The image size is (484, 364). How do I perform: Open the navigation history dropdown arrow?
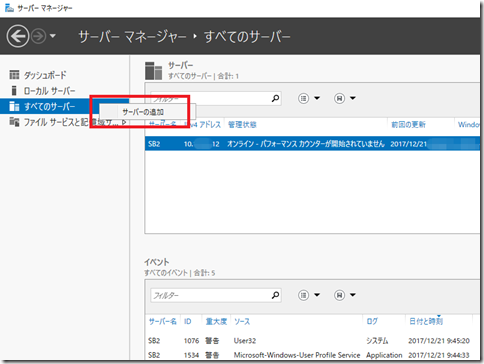53,36
